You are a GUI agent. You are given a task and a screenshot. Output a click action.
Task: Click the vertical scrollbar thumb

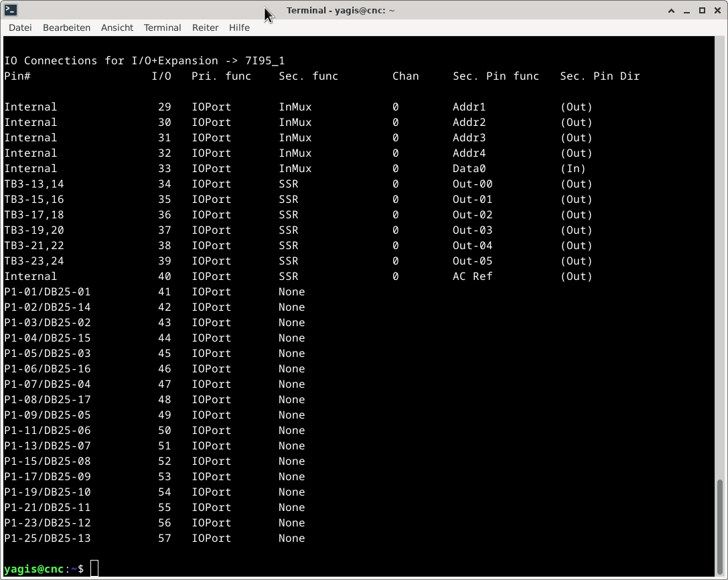720,527
